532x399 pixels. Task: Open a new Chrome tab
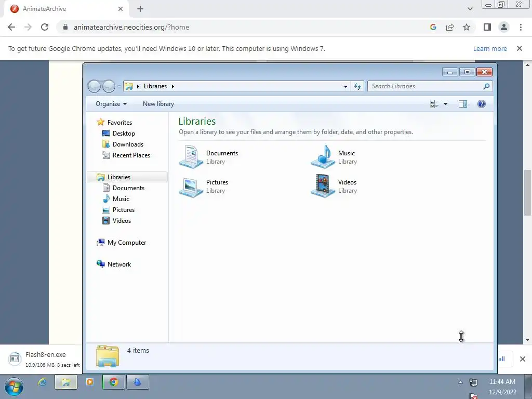[140, 9]
